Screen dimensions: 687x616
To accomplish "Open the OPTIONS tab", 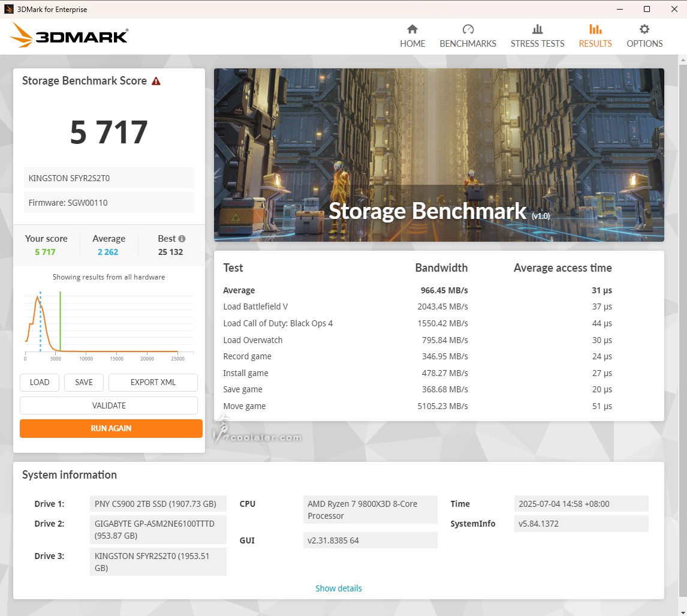I will click(x=644, y=37).
